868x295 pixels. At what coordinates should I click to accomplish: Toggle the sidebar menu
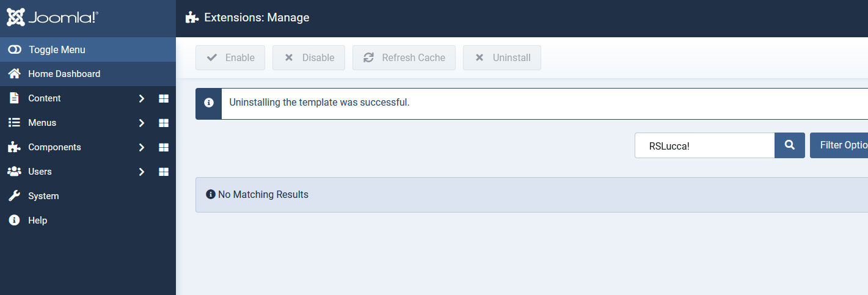(x=56, y=49)
